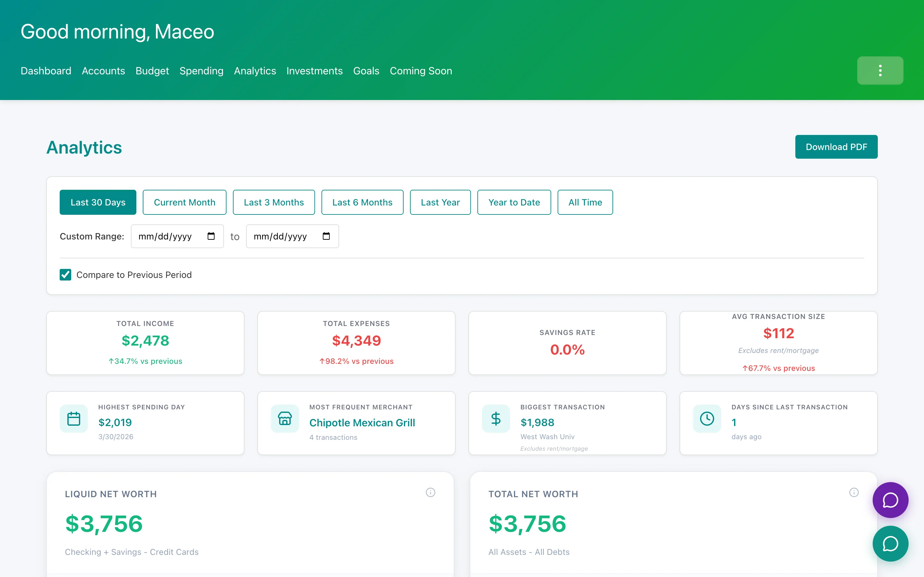Viewport: 924px width, 577px height.
Task: Switch to the Budget page
Action: (152, 71)
